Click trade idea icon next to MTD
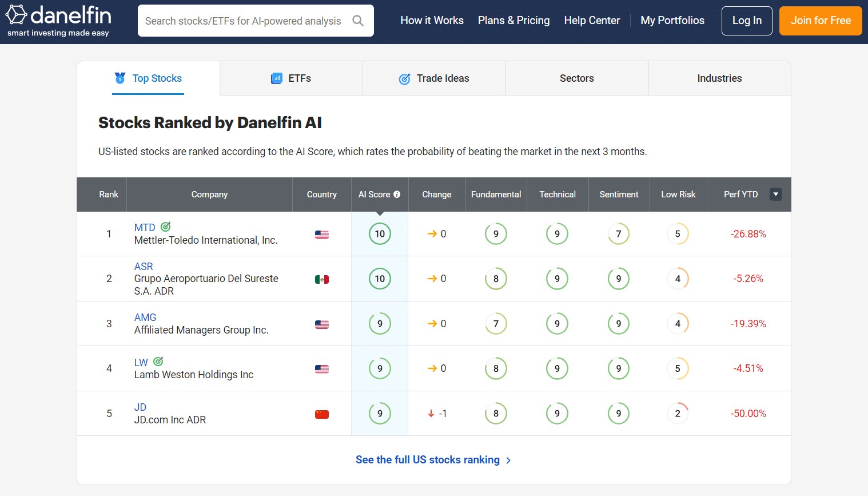The image size is (868, 496). [166, 227]
